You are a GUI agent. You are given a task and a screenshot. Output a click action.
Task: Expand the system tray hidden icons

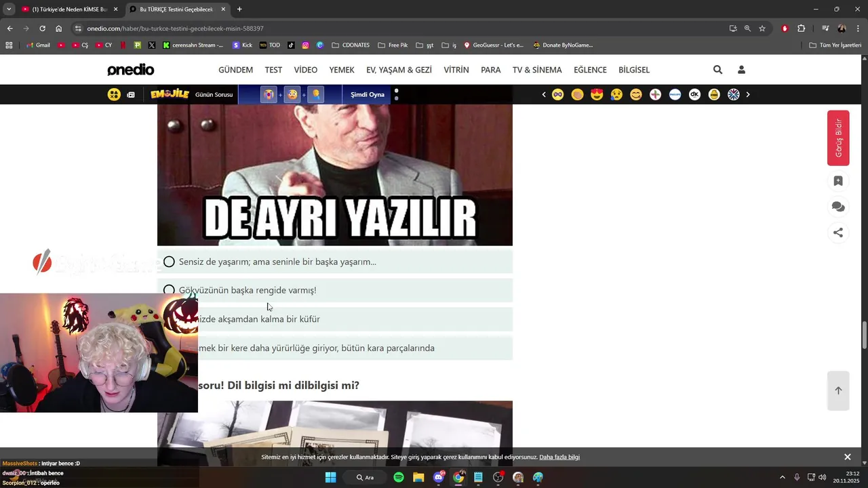(x=783, y=477)
